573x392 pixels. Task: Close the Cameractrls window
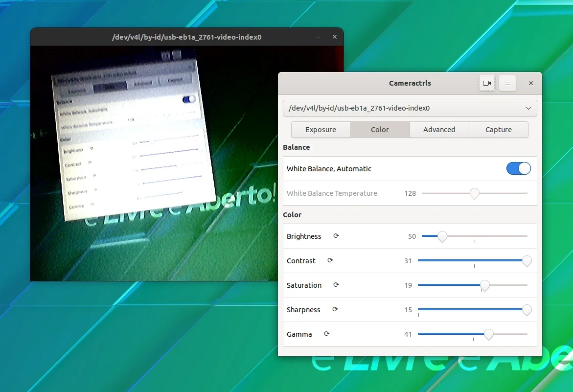pos(531,83)
